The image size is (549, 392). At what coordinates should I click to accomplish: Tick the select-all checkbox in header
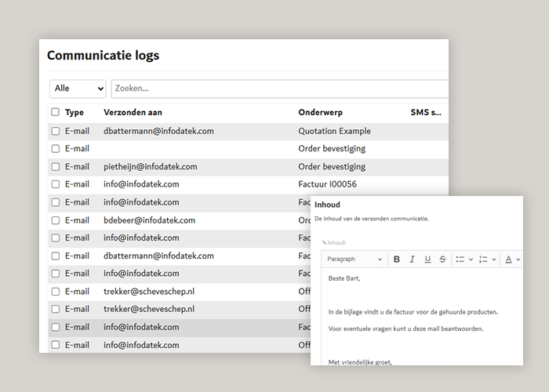[56, 112]
